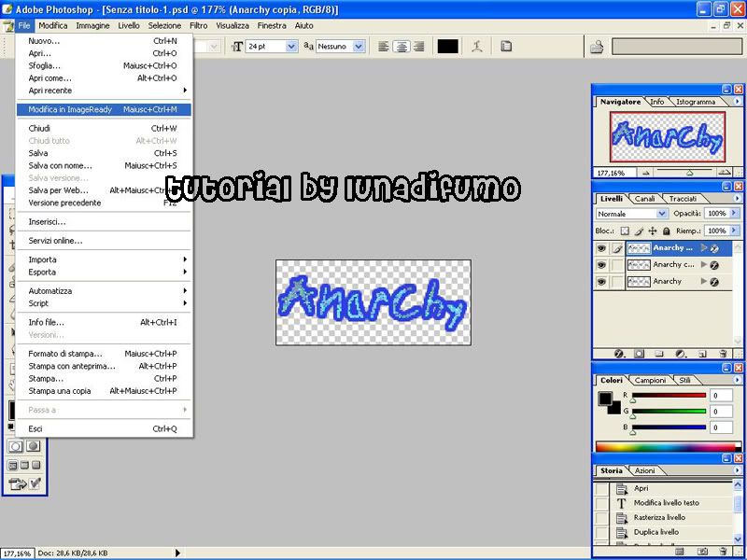The height and width of the screenshot is (560, 747).
Task: Click the file browser icon in options bar
Action: 597,47
